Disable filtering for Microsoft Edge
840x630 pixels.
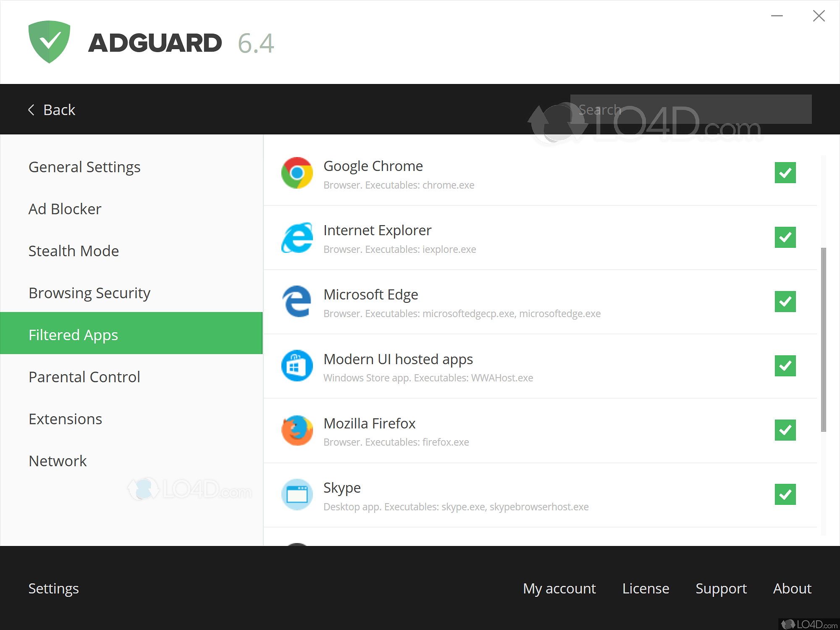point(785,302)
